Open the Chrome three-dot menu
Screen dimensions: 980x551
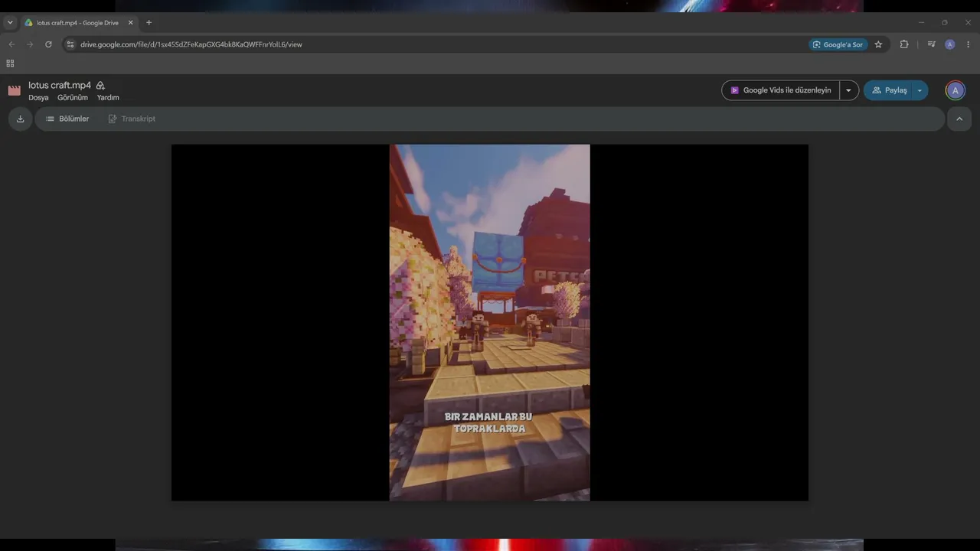tap(969, 44)
